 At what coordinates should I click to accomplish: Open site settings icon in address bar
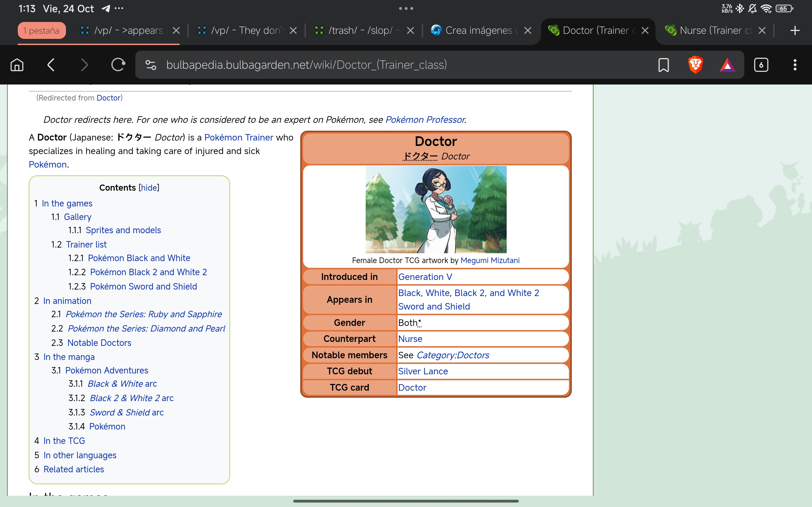151,65
